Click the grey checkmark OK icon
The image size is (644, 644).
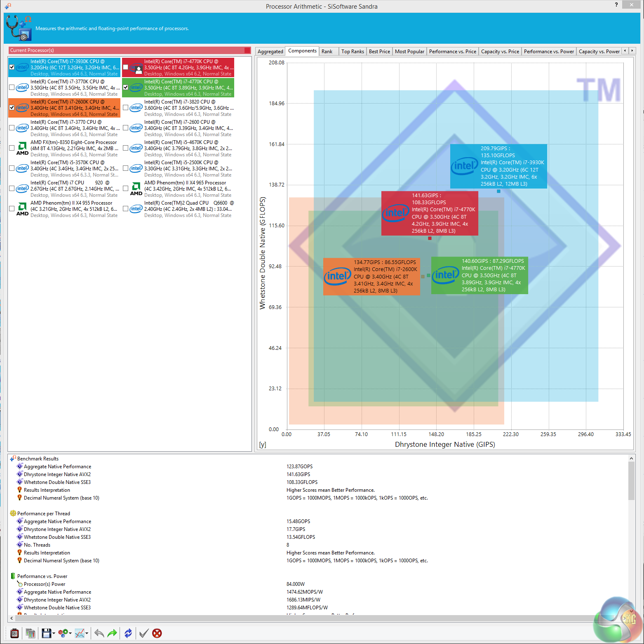click(143, 633)
